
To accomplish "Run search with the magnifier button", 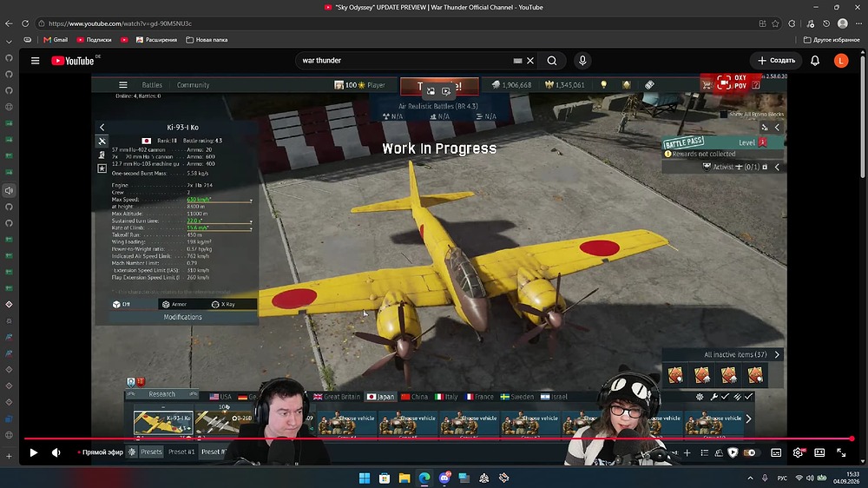I will [x=552, y=61].
